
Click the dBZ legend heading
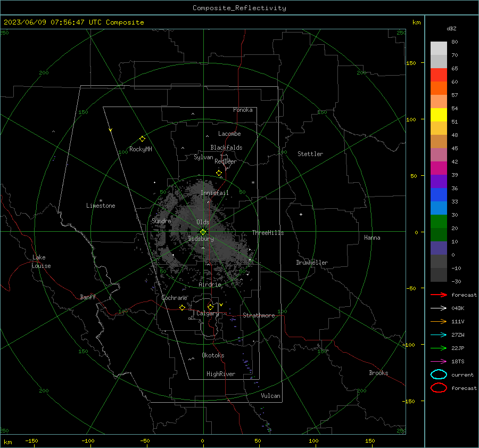pos(451,28)
